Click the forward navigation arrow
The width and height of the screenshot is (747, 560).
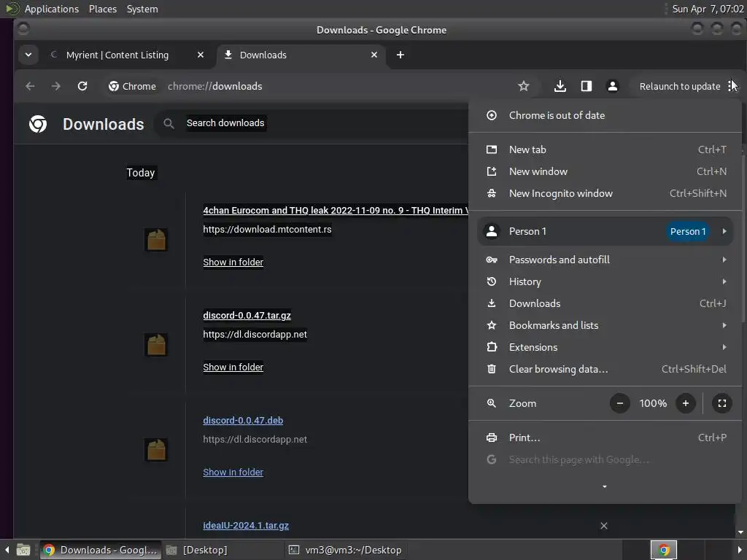coord(55,86)
